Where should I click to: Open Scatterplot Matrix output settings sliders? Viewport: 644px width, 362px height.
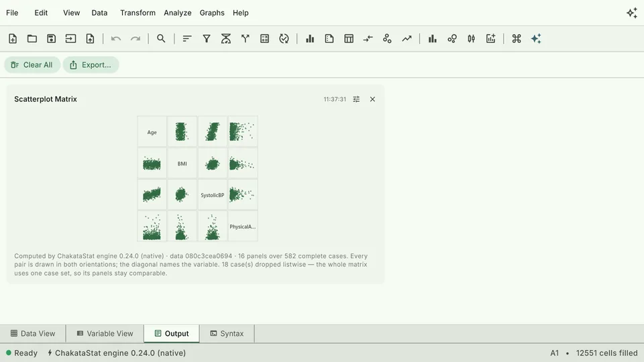click(x=356, y=99)
